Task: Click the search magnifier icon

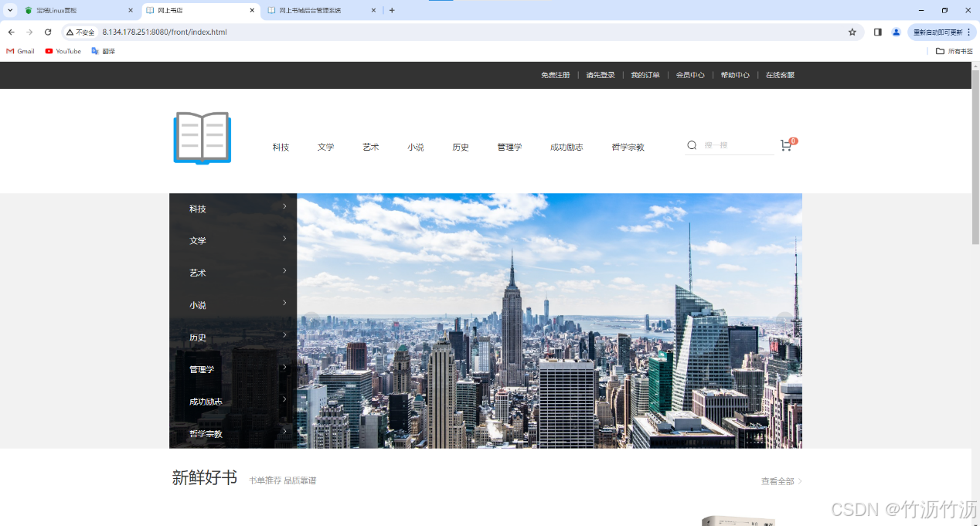Action: tap(692, 145)
